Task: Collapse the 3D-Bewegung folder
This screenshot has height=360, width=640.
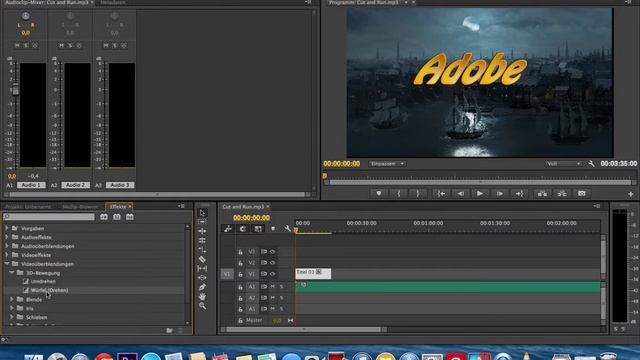Action: (x=12, y=273)
